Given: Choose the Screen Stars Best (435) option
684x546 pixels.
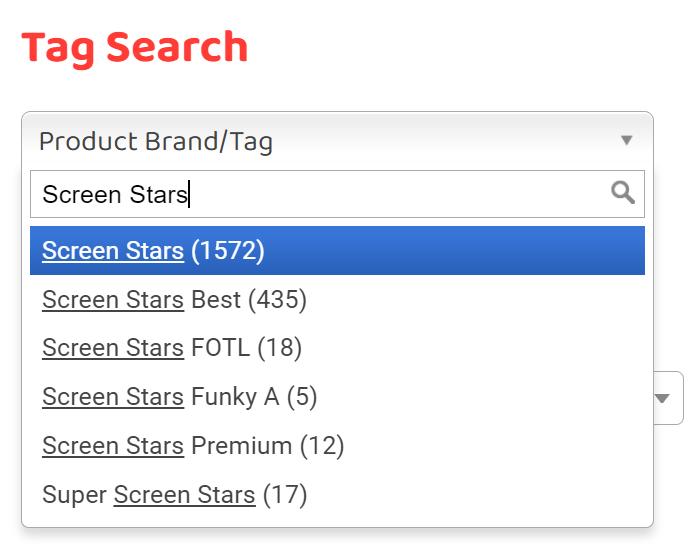Looking at the screenshot, I should pos(174,299).
